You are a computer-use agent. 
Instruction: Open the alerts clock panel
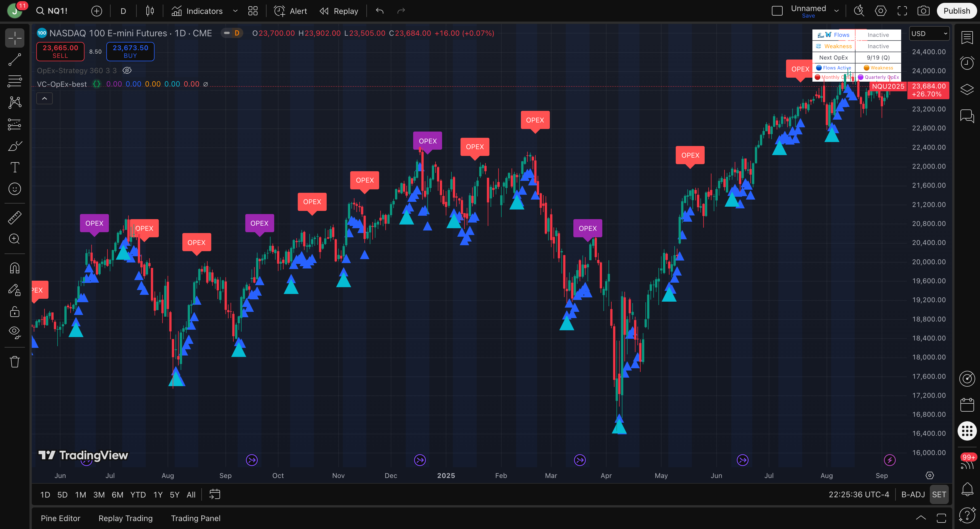(967, 63)
